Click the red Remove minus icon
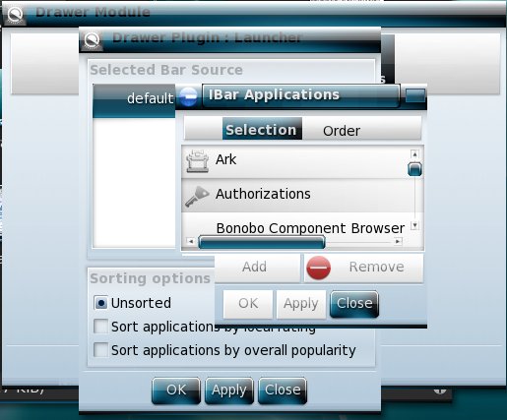507x420 pixels. coord(318,268)
